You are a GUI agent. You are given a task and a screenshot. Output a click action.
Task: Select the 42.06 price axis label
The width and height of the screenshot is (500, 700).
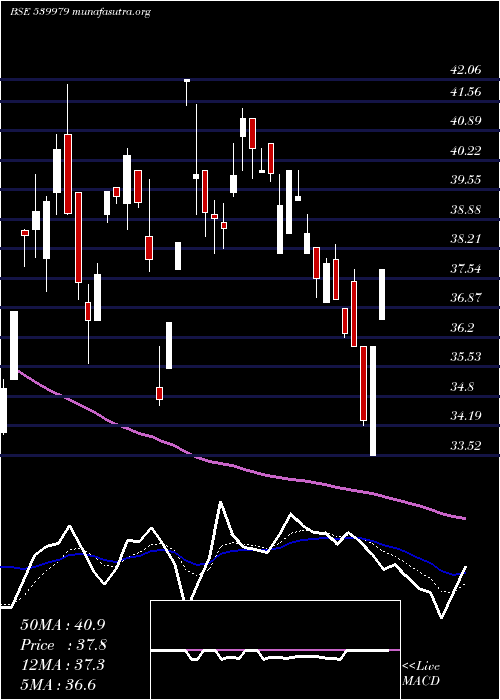(x=466, y=70)
